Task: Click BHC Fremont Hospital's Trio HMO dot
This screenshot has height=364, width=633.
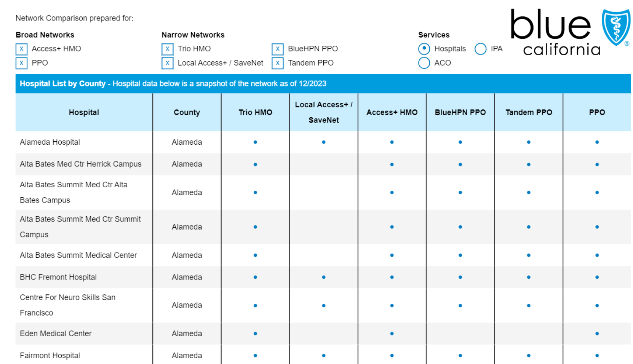Action: (255, 277)
